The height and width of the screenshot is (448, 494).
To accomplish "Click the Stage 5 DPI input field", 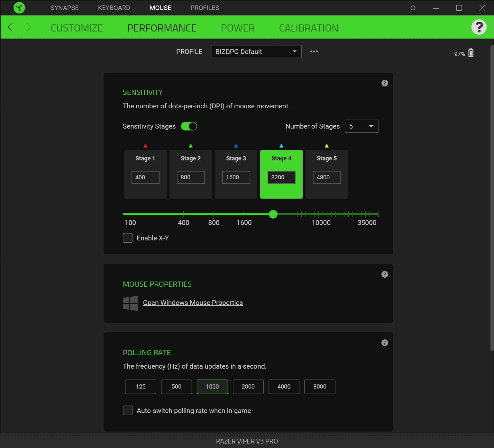I will coord(326,177).
